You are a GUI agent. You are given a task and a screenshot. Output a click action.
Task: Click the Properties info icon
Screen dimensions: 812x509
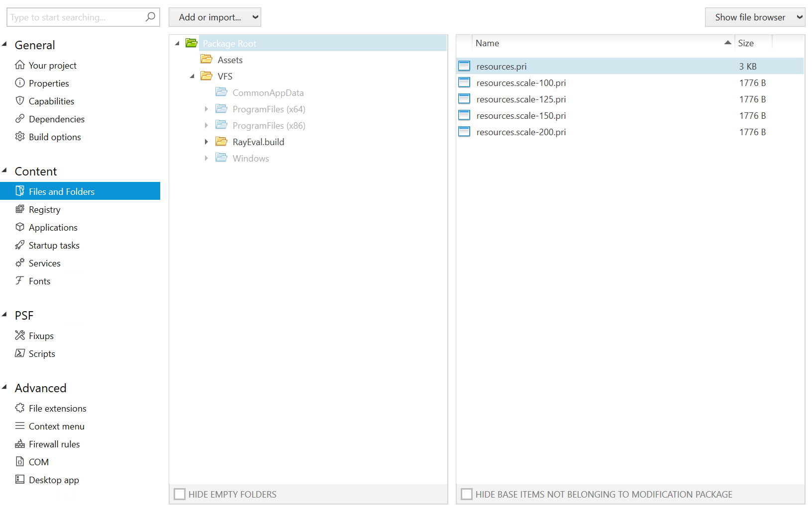click(20, 83)
